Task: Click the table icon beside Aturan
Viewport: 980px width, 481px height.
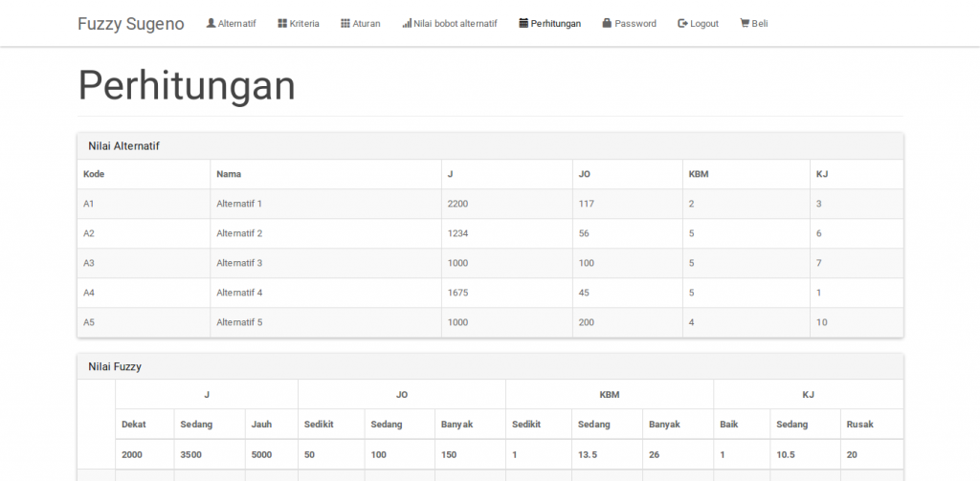Action: point(345,23)
